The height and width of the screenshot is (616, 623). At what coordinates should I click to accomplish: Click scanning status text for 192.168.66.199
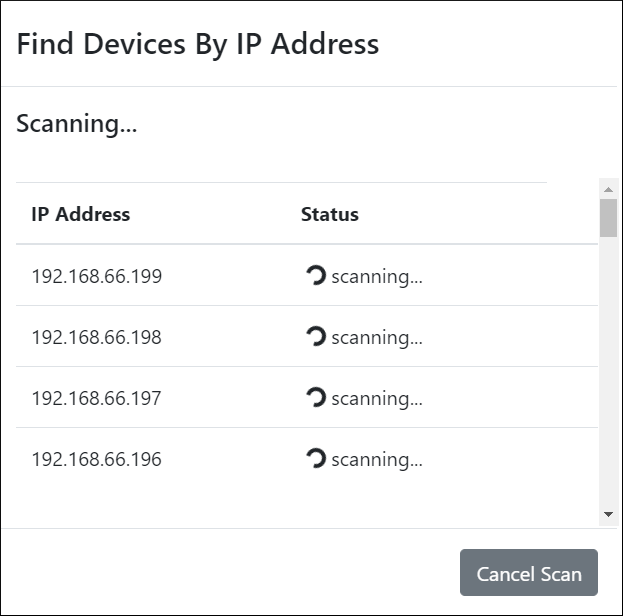[x=377, y=277]
